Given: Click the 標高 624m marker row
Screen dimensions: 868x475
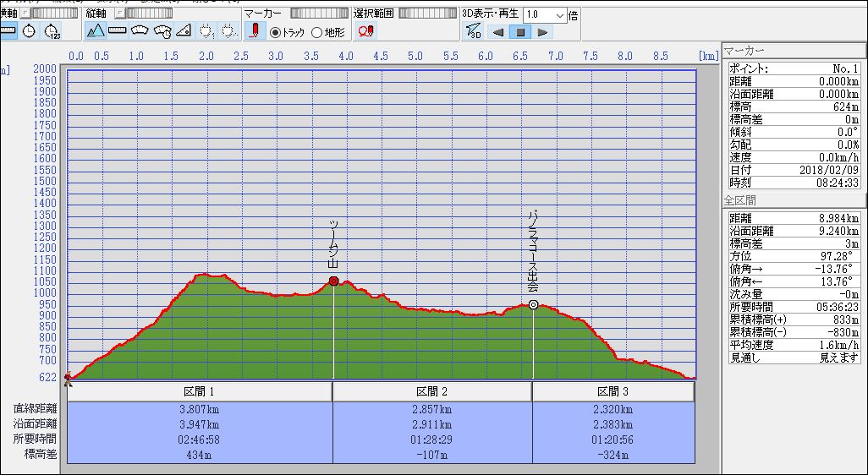Looking at the screenshot, I should 794,106.
